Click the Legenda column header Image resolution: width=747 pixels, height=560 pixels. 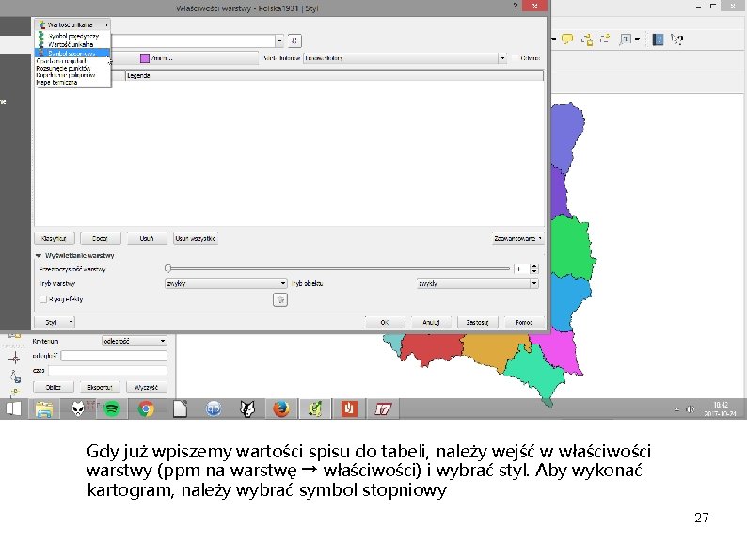[x=334, y=75]
